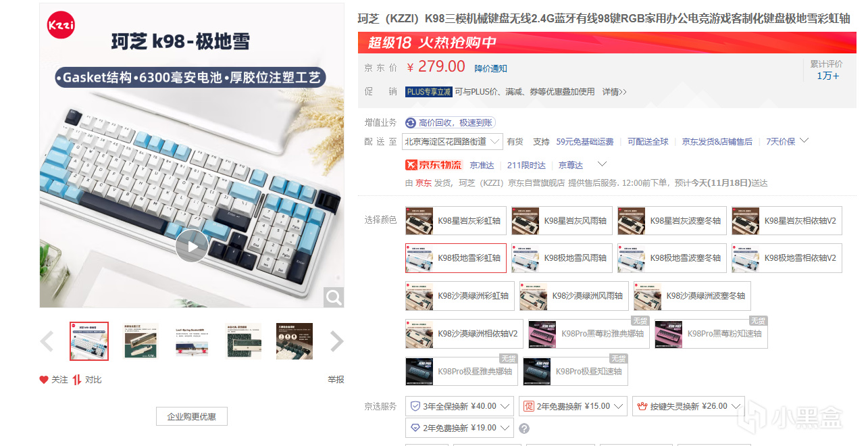
Task: Select the fourth product thumbnail
Action: [243, 341]
